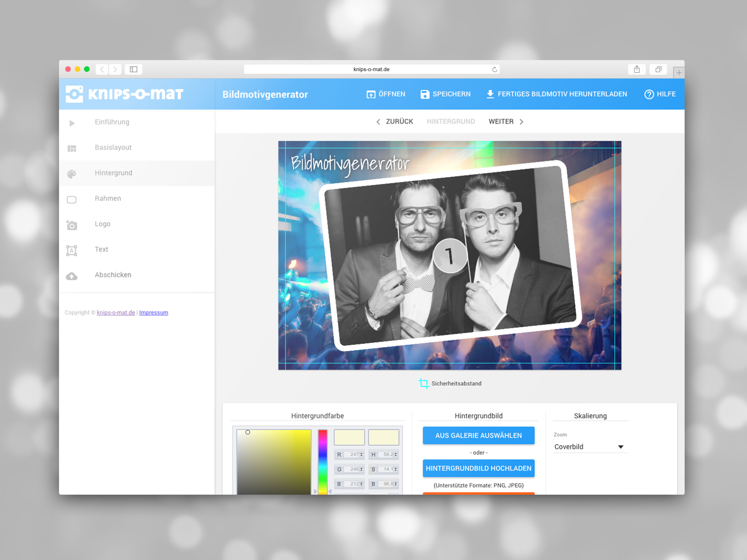The height and width of the screenshot is (560, 747).
Task: Click the Safari address bar knips-o-mat.de
Action: [371, 69]
